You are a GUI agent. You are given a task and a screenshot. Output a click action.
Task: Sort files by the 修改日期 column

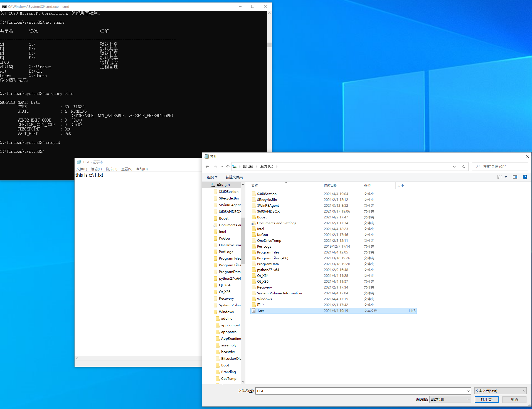click(331, 185)
